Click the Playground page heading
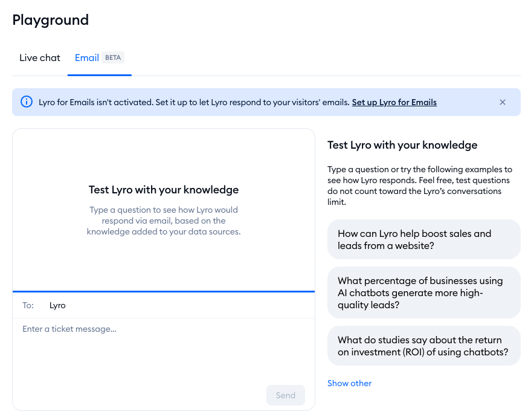The width and height of the screenshot is (531, 420). 51,20
